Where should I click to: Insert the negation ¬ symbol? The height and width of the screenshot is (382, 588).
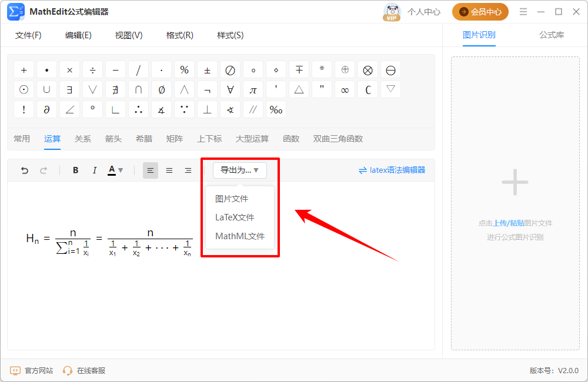click(x=207, y=89)
